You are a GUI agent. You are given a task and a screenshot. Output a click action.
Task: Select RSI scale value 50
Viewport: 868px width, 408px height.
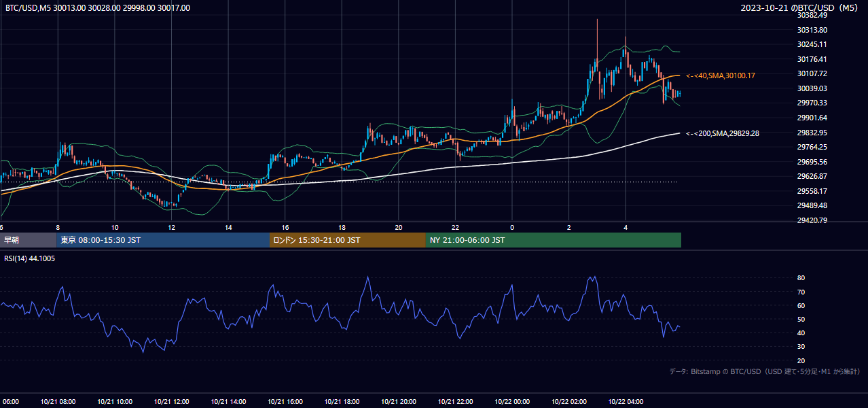click(801, 319)
